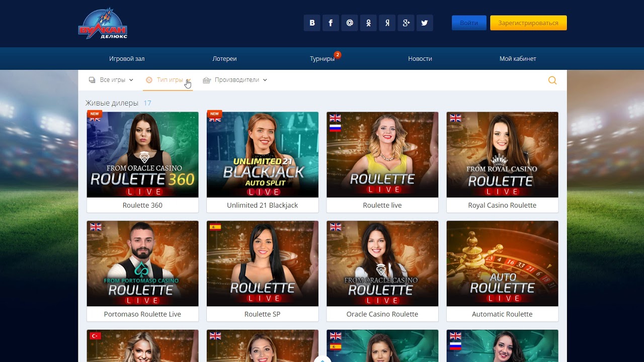Click the Mail.ru @ social icon
This screenshot has height=362, width=644.
click(350, 23)
